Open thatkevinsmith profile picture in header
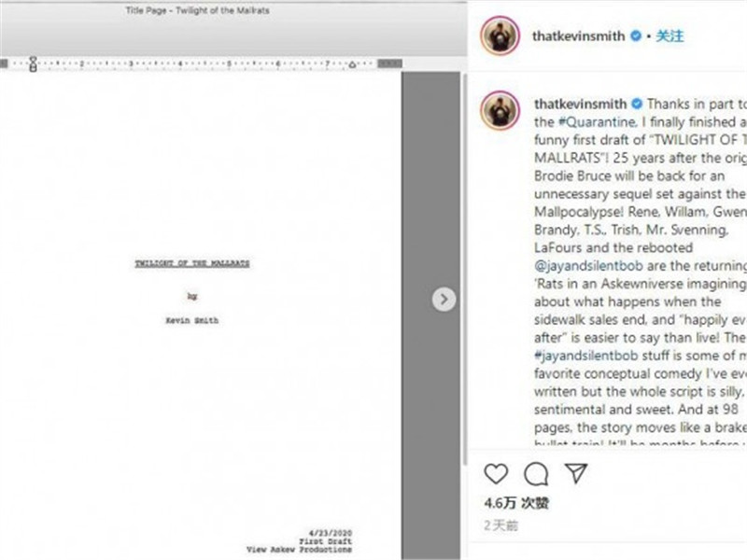 coord(500,35)
